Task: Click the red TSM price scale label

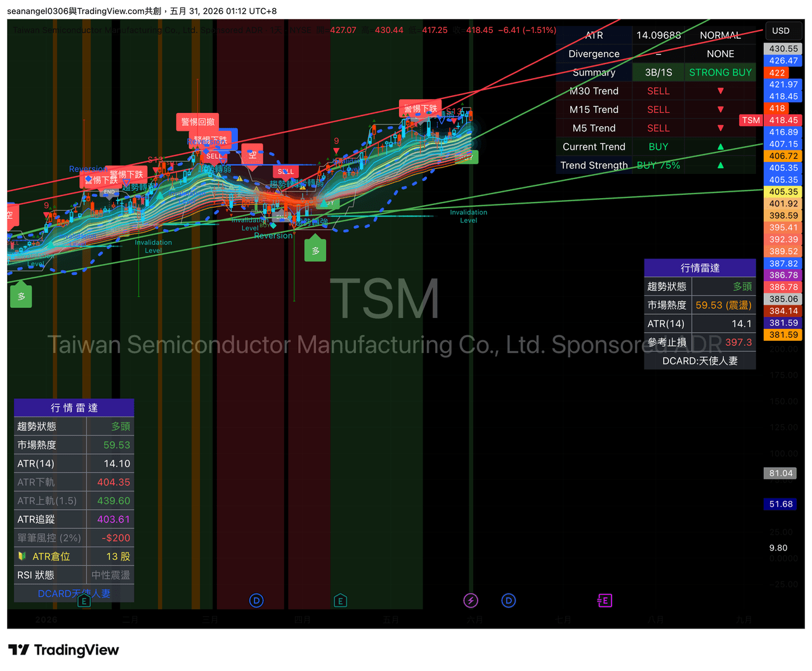Action: click(751, 120)
